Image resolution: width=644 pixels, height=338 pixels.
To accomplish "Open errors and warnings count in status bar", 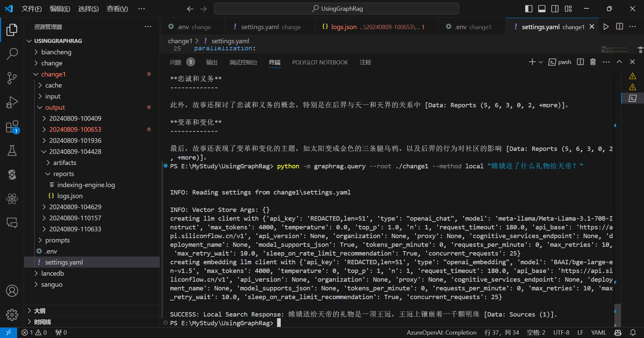I will point(34,332).
